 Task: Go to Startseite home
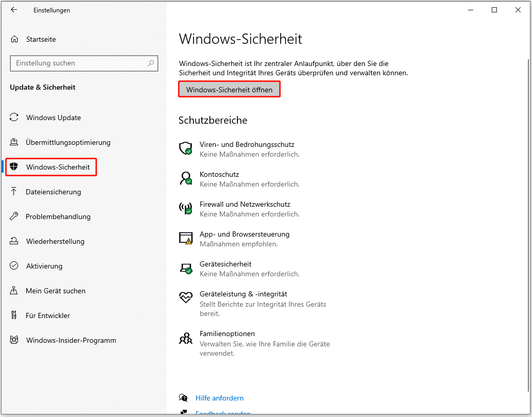[41, 39]
